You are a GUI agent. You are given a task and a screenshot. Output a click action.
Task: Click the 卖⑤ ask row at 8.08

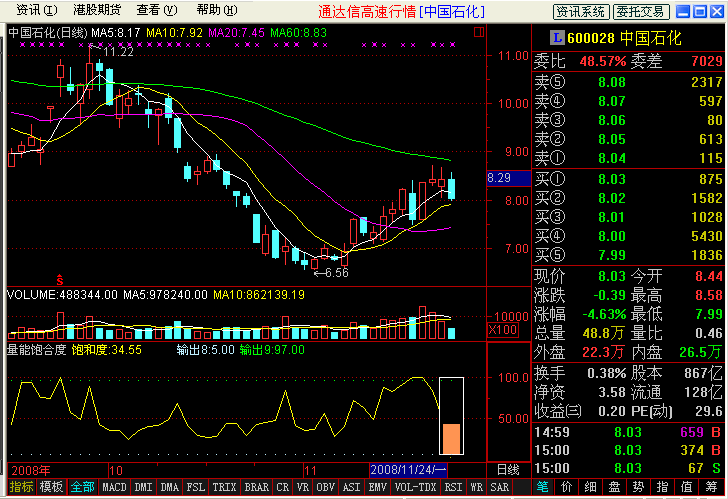pyautogui.click(x=628, y=82)
